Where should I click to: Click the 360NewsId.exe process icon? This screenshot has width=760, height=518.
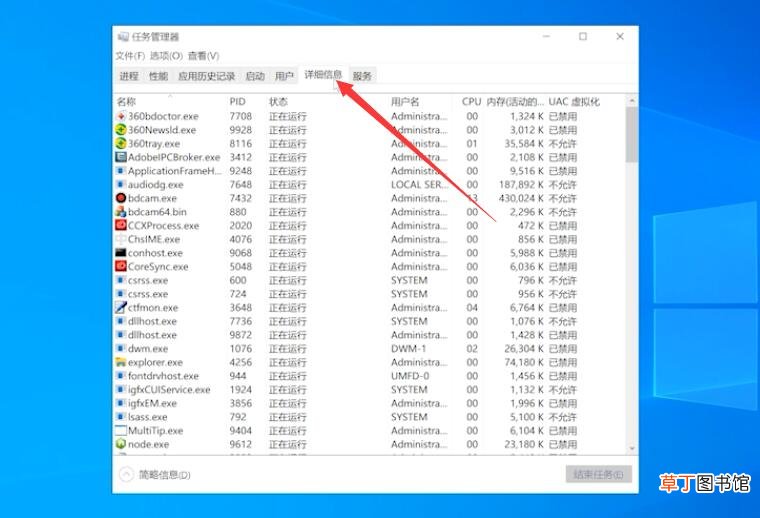(121, 130)
